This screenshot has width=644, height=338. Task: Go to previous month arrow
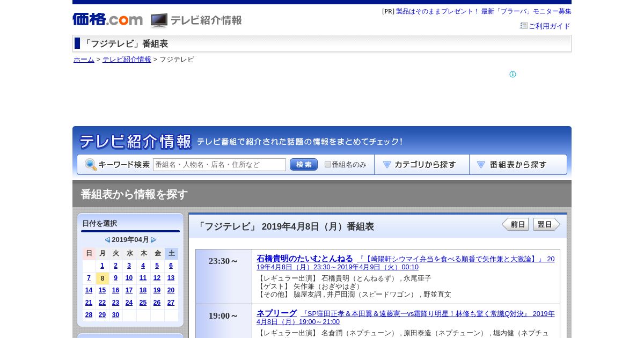pos(107,240)
